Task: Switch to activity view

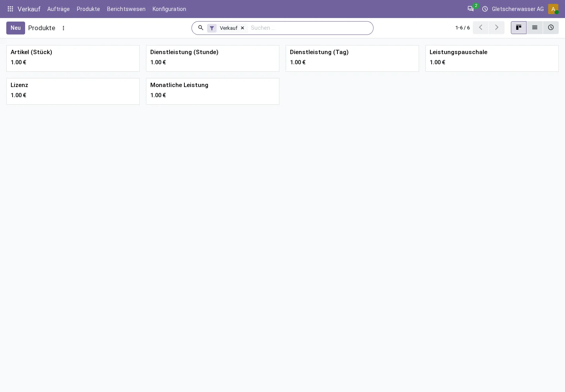Action: [551, 28]
